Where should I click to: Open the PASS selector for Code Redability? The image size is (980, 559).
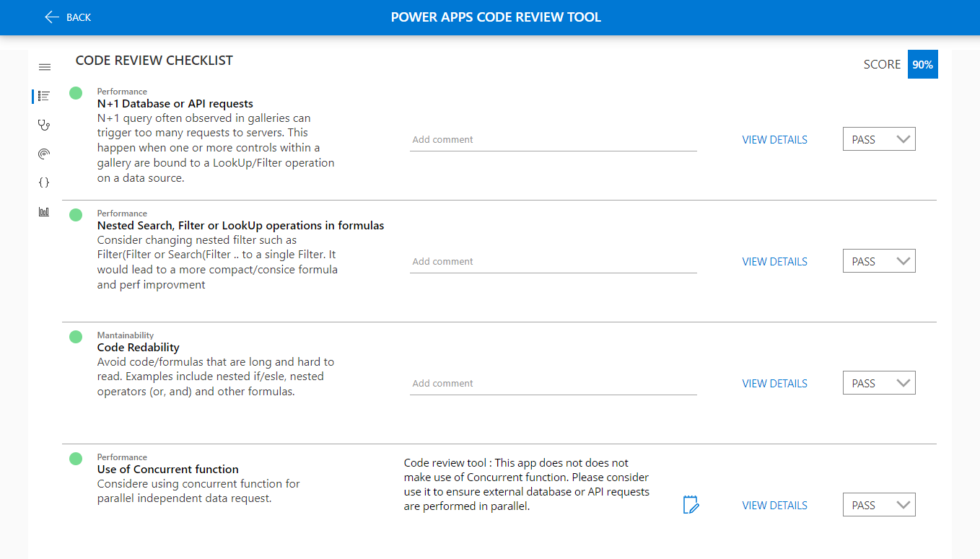(x=879, y=382)
